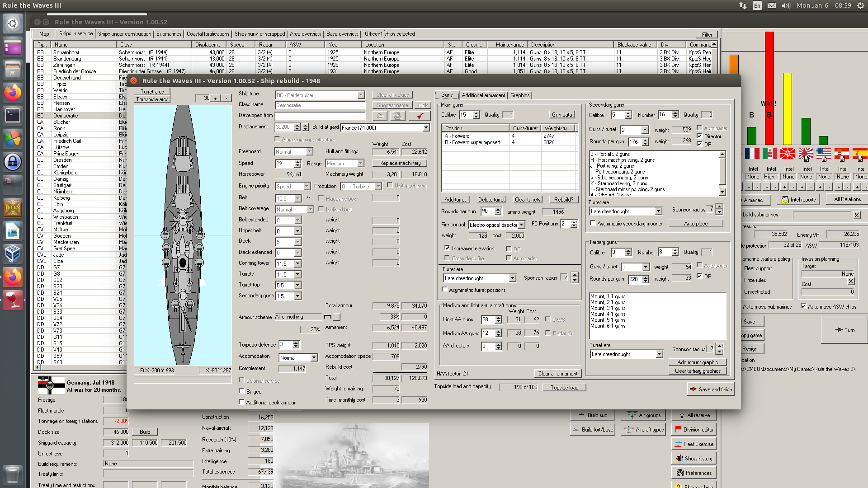The image size is (868, 488).
Task: Click the printer icon button
Action: tap(397, 116)
